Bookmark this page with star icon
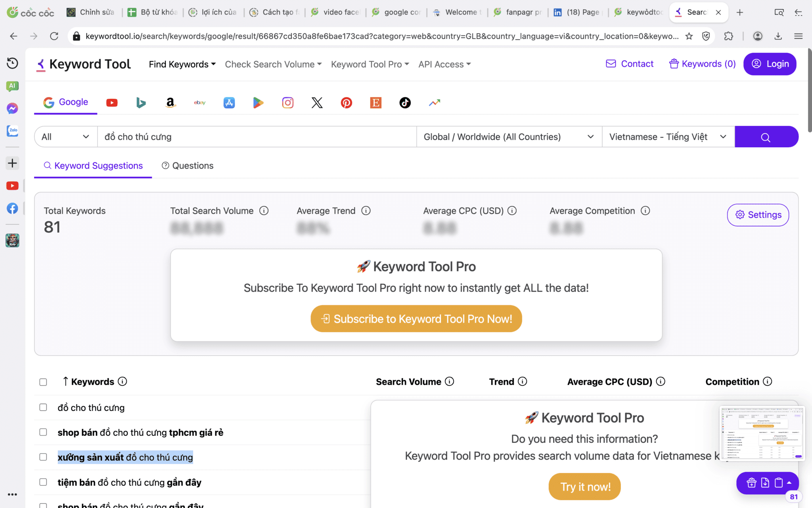The width and height of the screenshot is (812, 508). click(689, 36)
